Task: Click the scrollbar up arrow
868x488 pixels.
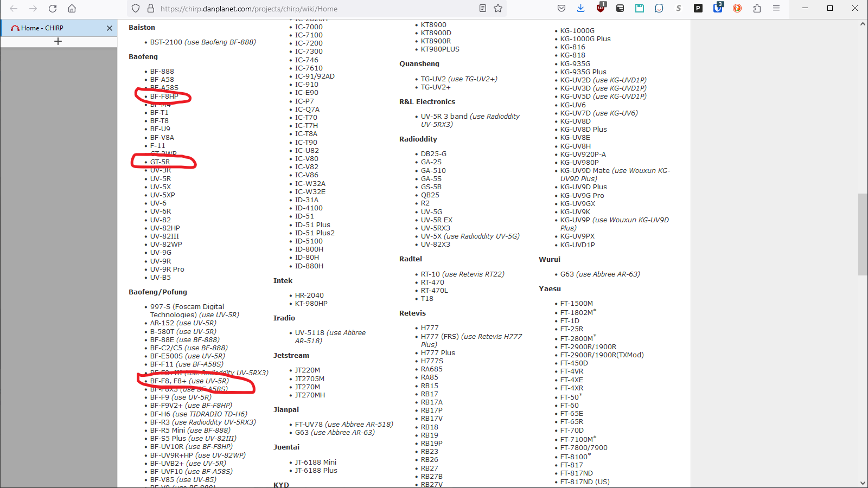Action: pos(863,24)
